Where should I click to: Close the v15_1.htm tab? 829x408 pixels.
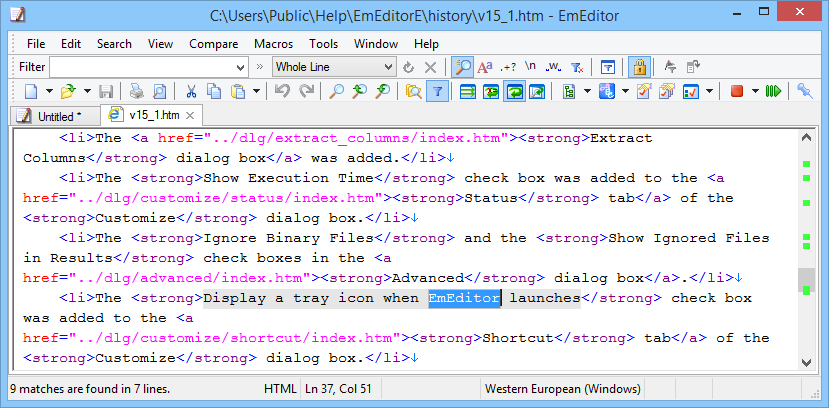tap(190, 115)
